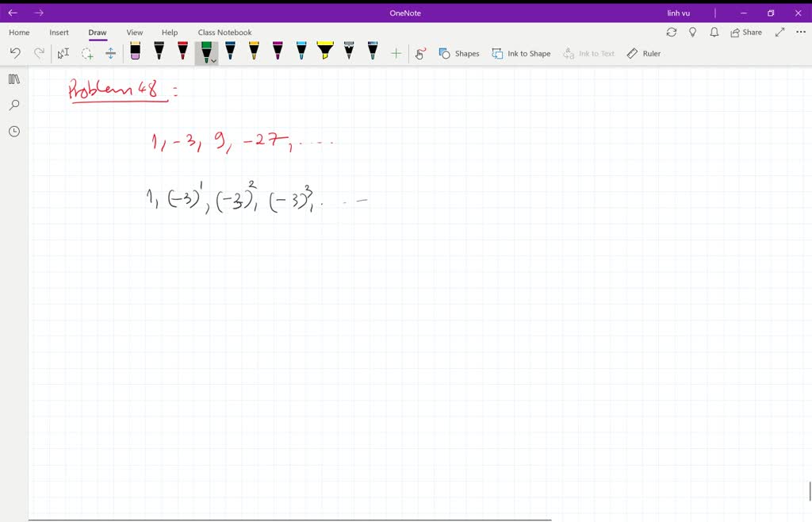Select the Eraser tool

tap(135, 52)
